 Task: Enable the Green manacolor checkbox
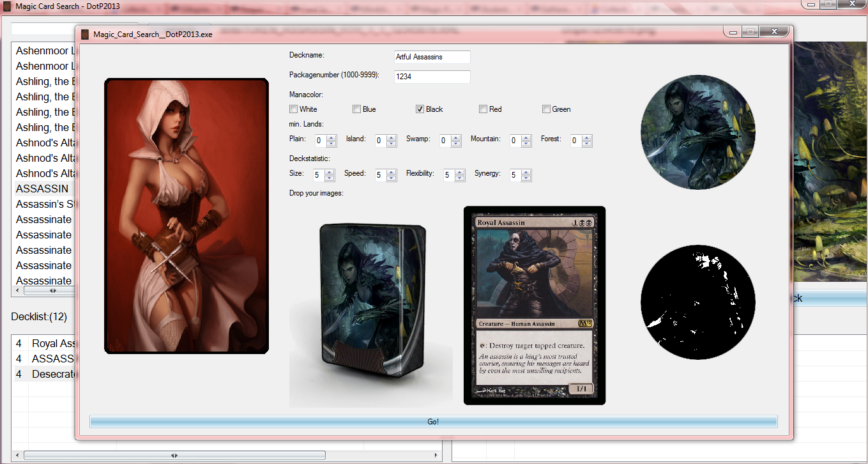547,109
